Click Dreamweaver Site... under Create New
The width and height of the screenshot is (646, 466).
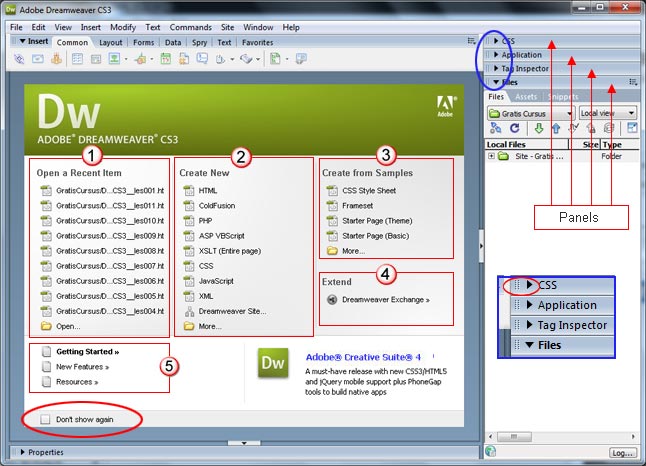pyautogui.click(x=225, y=311)
